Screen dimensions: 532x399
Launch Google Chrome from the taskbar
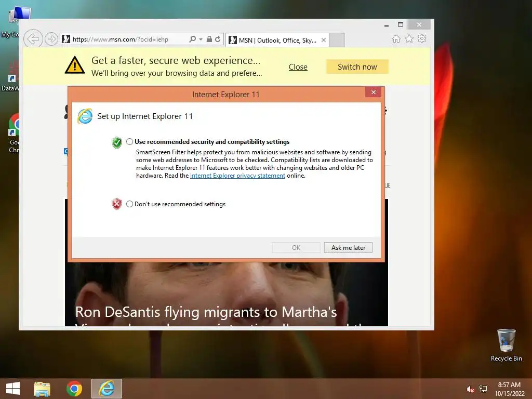tap(74, 389)
